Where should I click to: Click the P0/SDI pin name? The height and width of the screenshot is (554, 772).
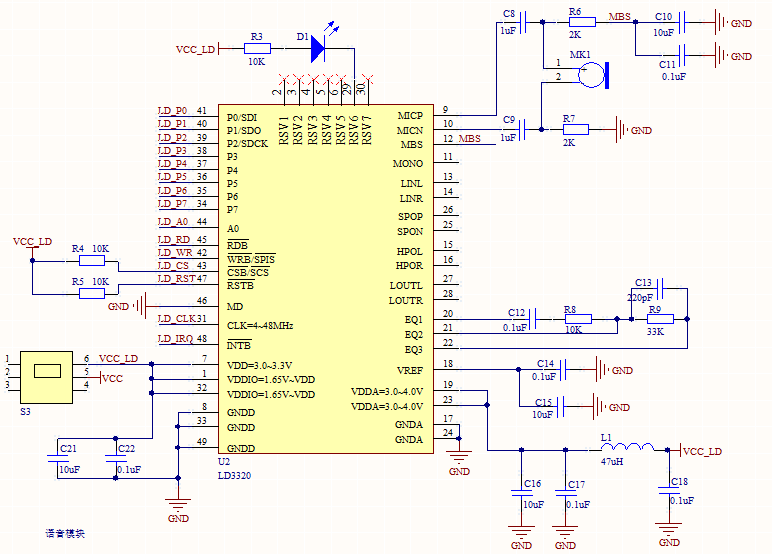(x=242, y=118)
